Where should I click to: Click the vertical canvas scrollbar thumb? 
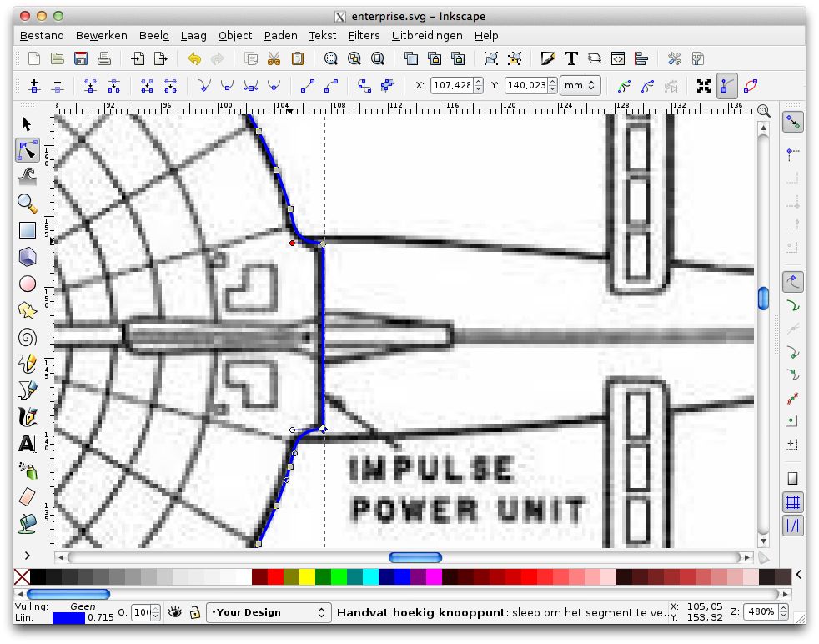pos(763,299)
